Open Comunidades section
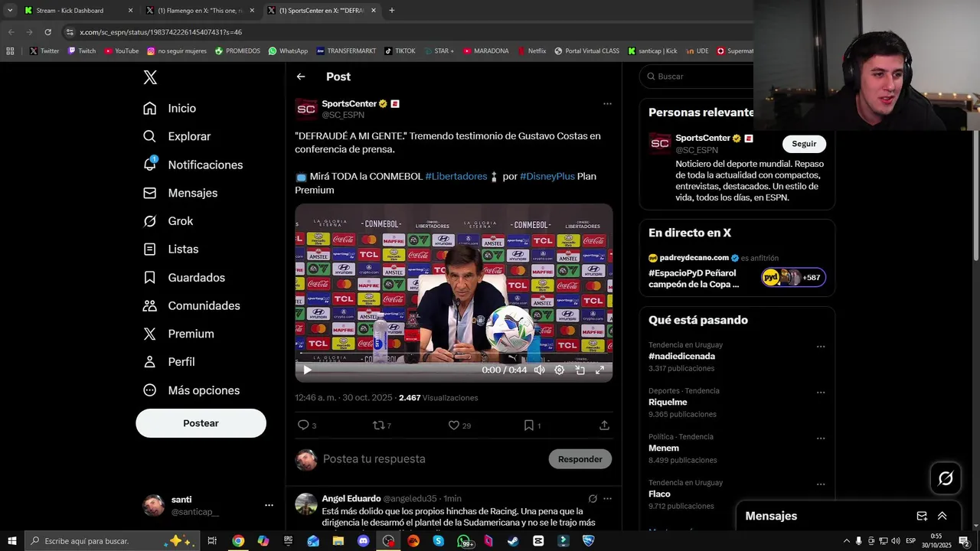 point(191,305)
